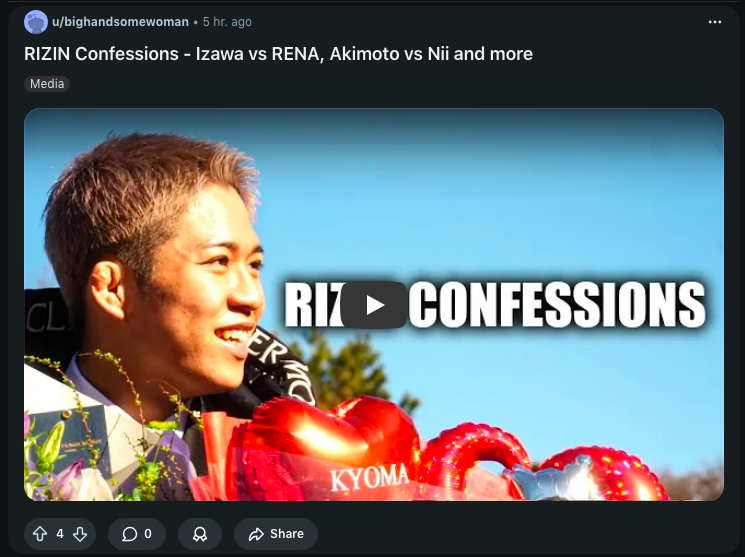
Task: Click the Share button
Action: [x=276, y=534]
